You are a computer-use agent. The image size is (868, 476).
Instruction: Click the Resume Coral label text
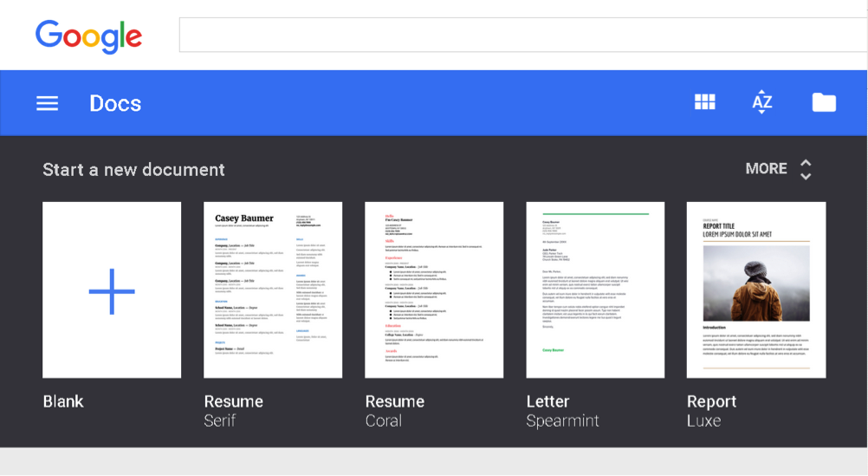point(394,410)
